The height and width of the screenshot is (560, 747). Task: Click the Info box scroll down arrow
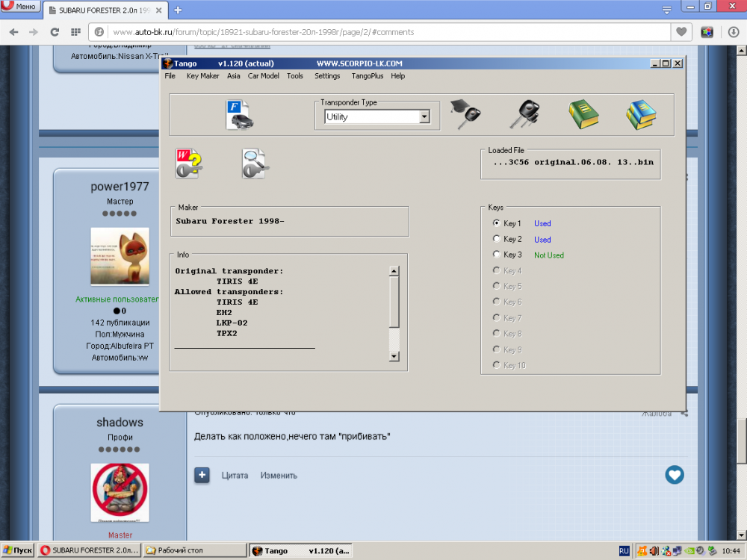tap(394, 356)
